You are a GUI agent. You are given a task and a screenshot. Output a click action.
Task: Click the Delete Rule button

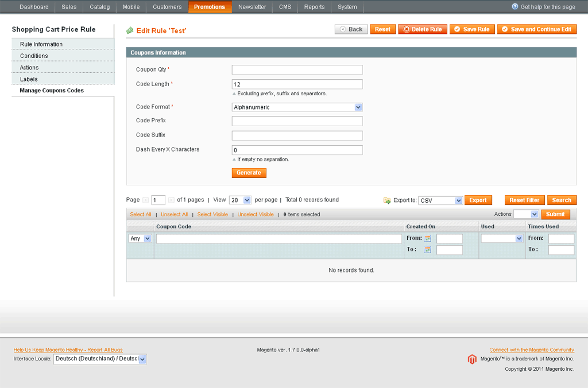(423, 29)
